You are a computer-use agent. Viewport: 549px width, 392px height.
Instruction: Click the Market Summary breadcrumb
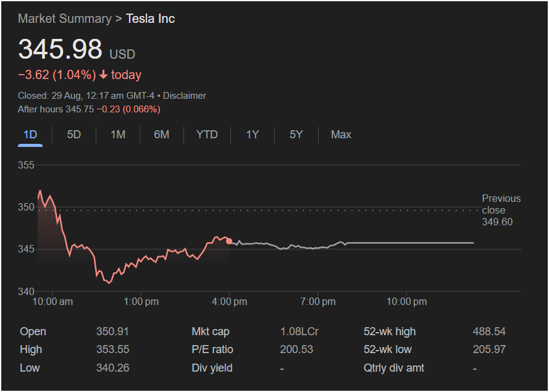pyautogui.click(x=64, y=19)
